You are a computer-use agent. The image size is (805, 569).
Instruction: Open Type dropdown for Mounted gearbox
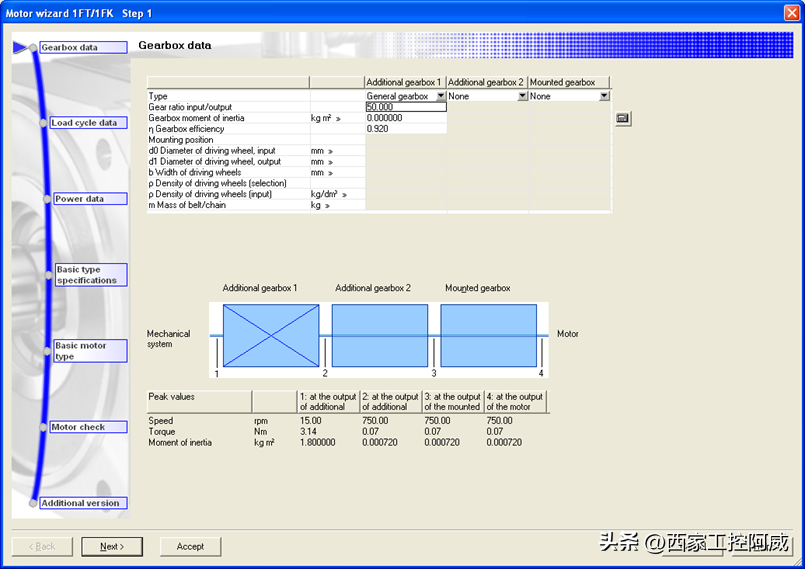tap(604, 96)
